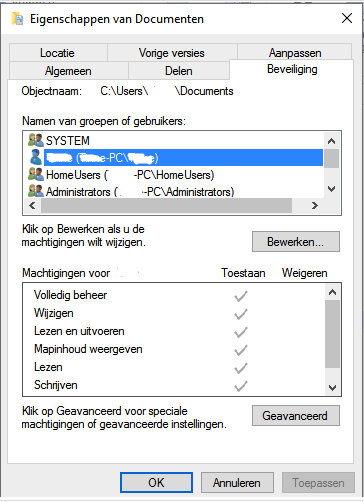This screenshot has height=502, width=364.
Task: Open the Vorige versies tab
Action: point(172,53)
